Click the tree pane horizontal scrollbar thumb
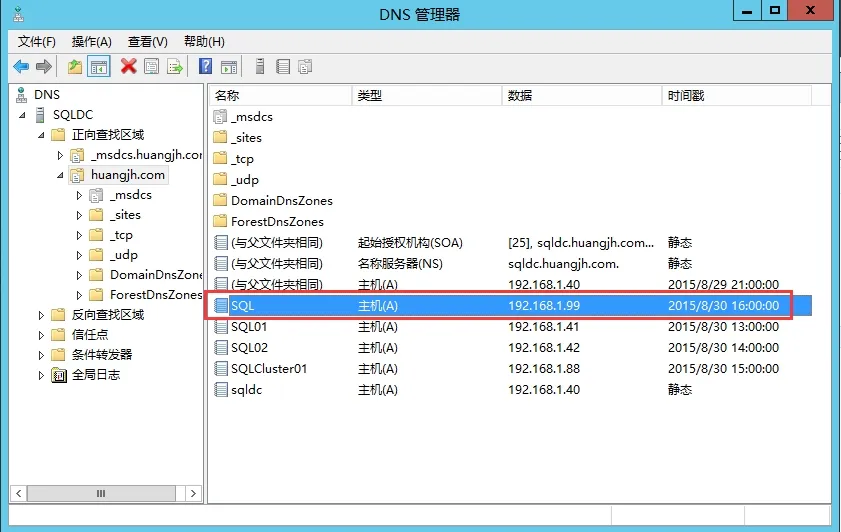Image resolution: width=841 pixels, height=532 pixels. pos(101,493)
